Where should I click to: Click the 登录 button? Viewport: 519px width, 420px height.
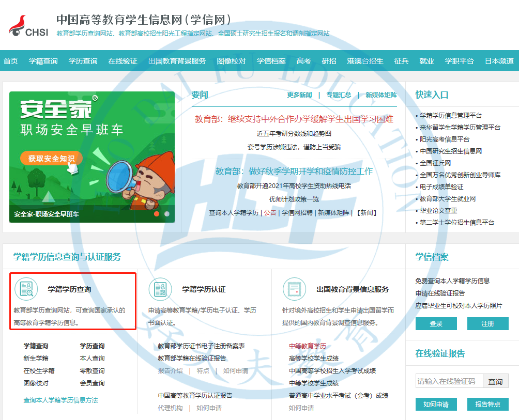click(x=436, y=324)
